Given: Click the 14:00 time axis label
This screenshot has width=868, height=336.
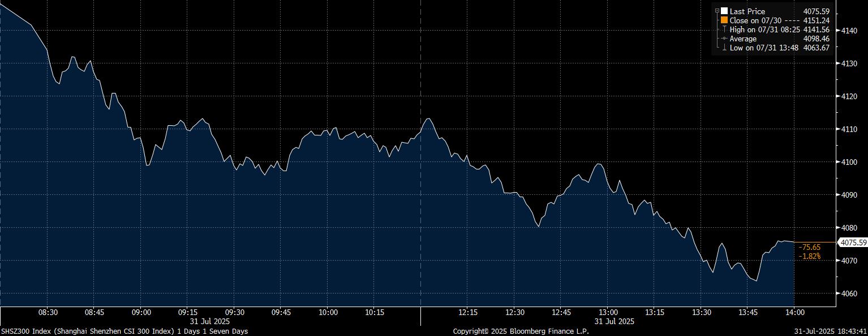Looking at the screenshot, I should coord(794,312).
